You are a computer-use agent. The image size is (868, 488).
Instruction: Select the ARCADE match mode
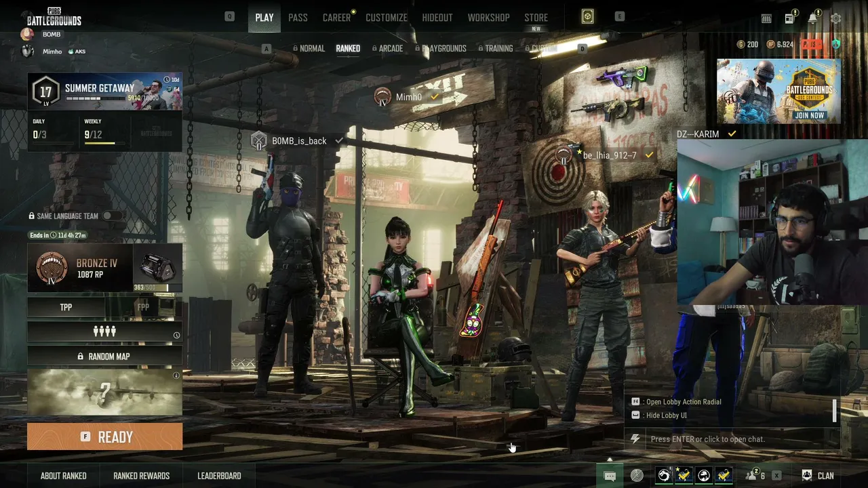pyautogui.click(x=387, y=49)
